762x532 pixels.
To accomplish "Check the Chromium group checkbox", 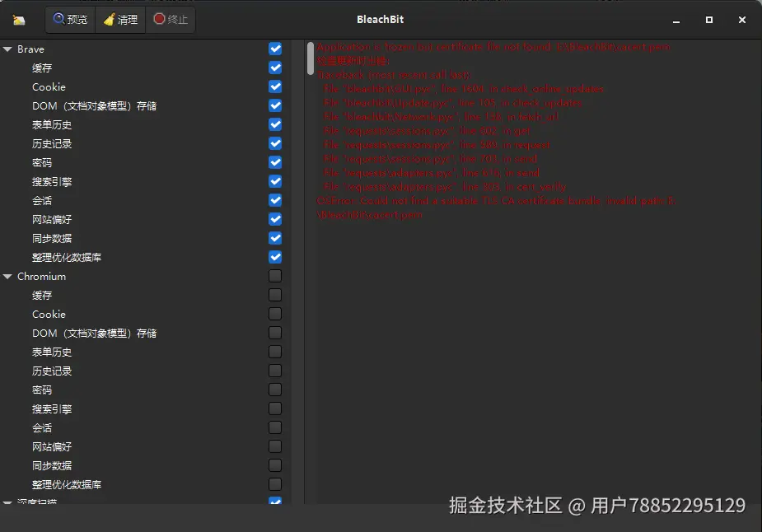I will coord(275,276).
